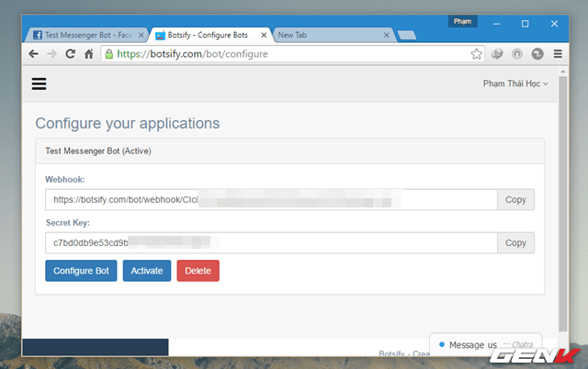Click the browser forward arrow
Image resolution: width=588 pixels, height=369 pixels.
(51, 54)
